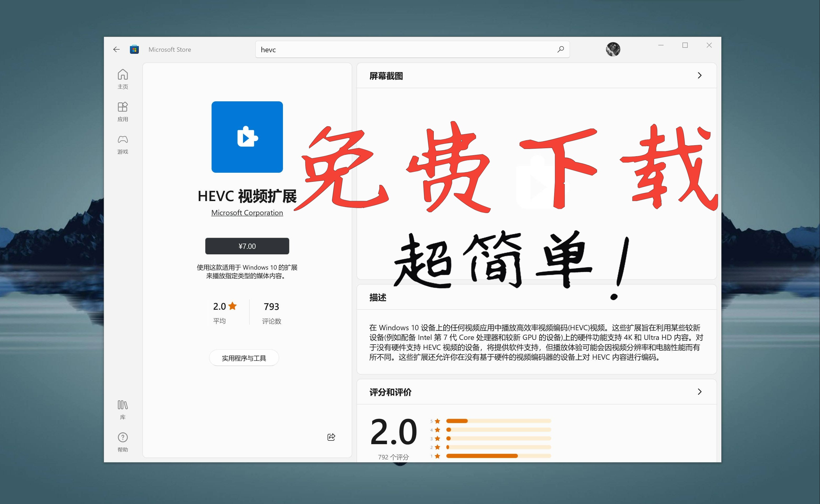Click the search magnifier icon
The image size is (820, 504).
click(x=561, y=49)
